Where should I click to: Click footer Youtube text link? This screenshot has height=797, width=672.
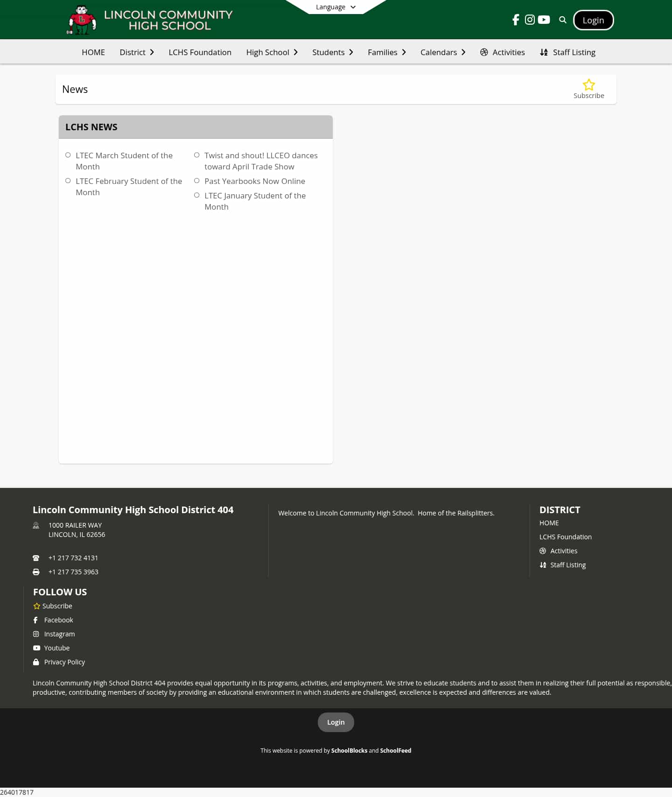[57, 648]
